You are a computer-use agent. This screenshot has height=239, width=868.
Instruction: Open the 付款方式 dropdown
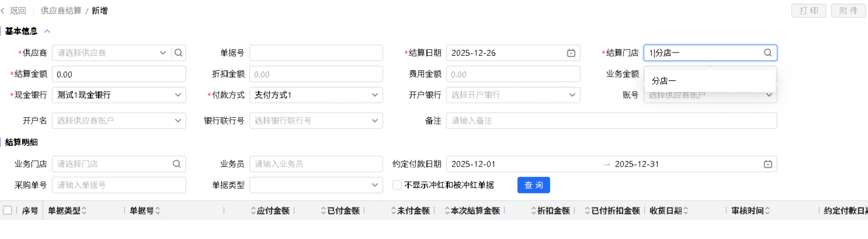coord(374,95)
